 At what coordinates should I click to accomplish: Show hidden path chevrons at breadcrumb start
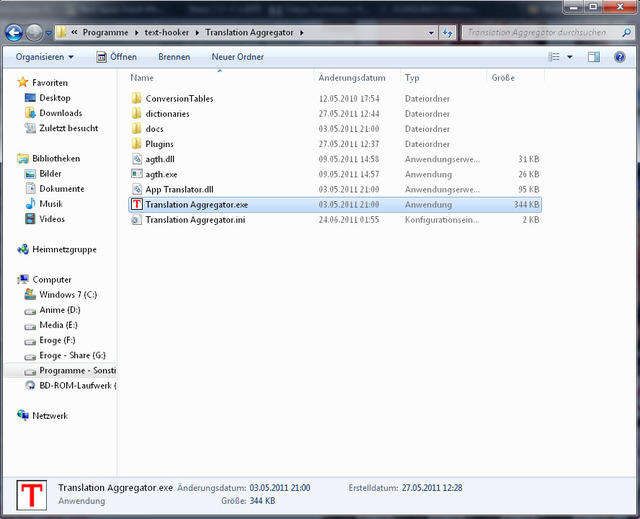[74, 32]
